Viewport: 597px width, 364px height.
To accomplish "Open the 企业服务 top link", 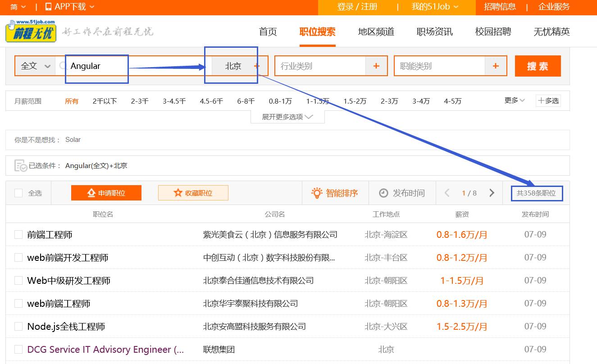I will (554, 7).
